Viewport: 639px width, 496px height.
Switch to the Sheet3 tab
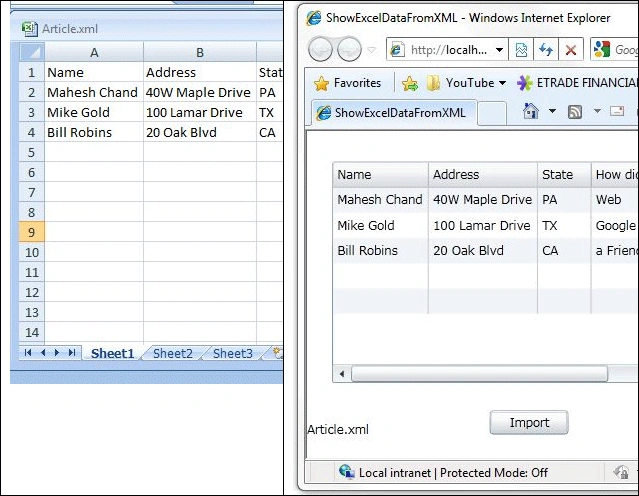click(233, 353)
